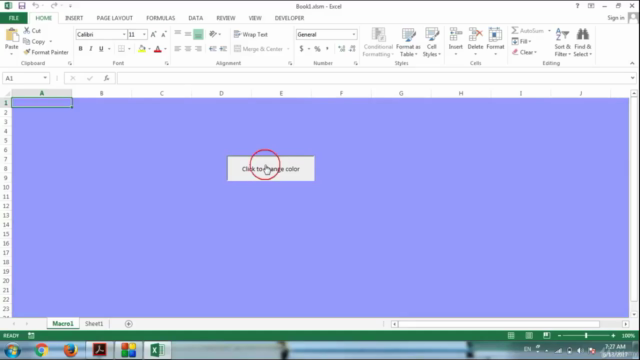Open the Calibri font name dropdown
Image resolution: width=640 pixels, height=360 pixels.
click(124, 35)
